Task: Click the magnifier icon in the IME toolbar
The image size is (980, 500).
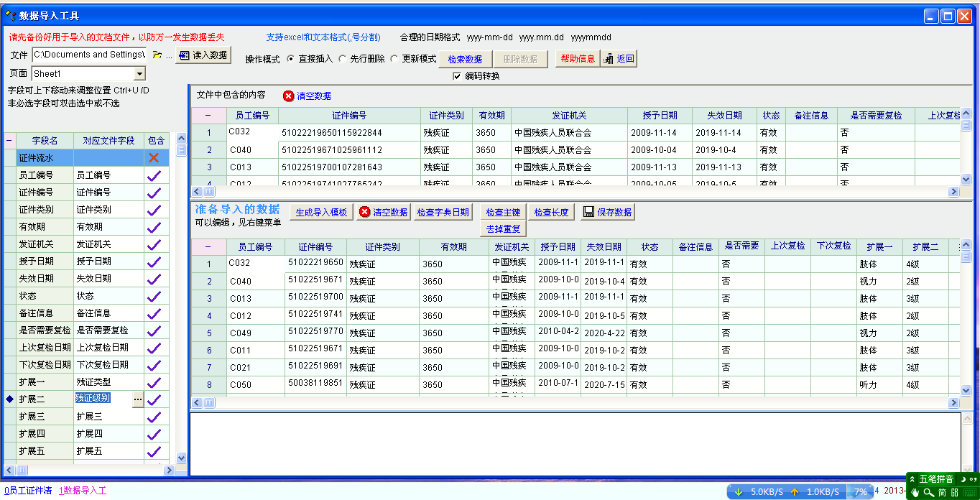Action: [x=929, y=492]
